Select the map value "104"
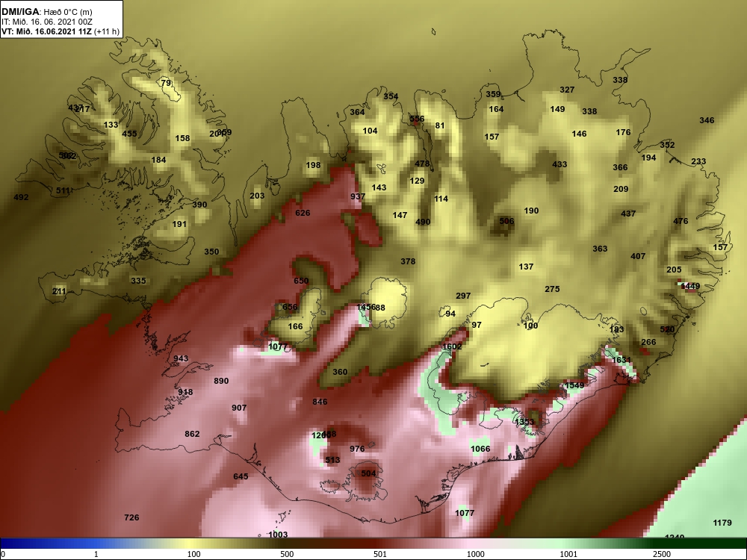The height and width of the screenshot is (560, 747). [370, 131]
